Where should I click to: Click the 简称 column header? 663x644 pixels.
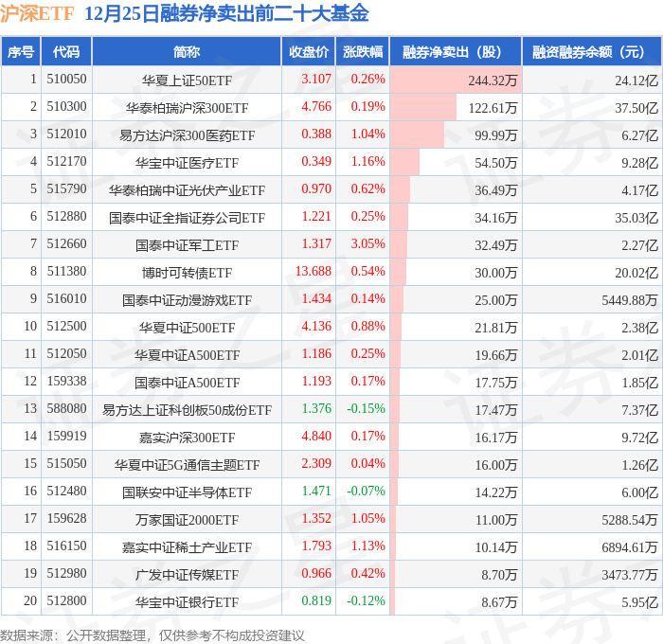tap(187, 51)
